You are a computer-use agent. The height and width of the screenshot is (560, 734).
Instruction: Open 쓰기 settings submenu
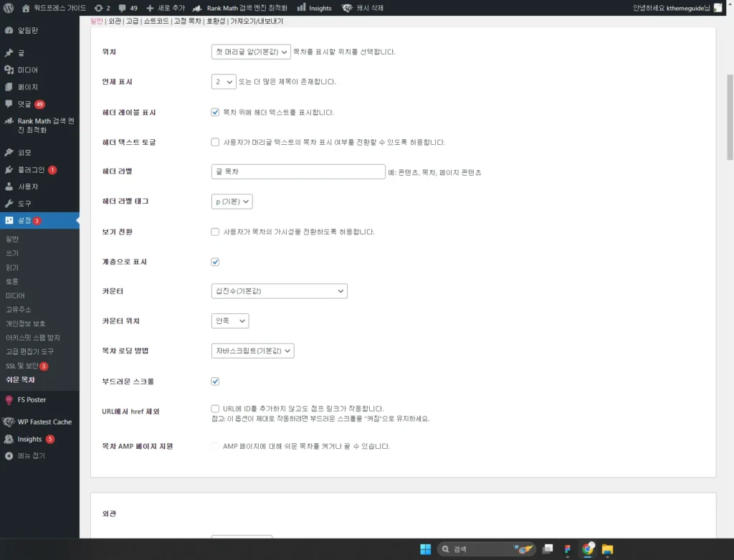(12, 253)
